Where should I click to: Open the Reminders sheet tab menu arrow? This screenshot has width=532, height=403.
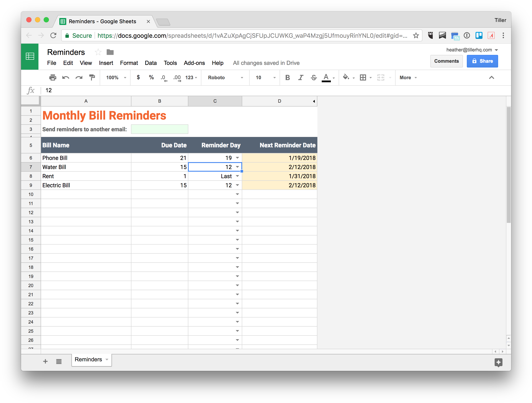coord(107,360)
